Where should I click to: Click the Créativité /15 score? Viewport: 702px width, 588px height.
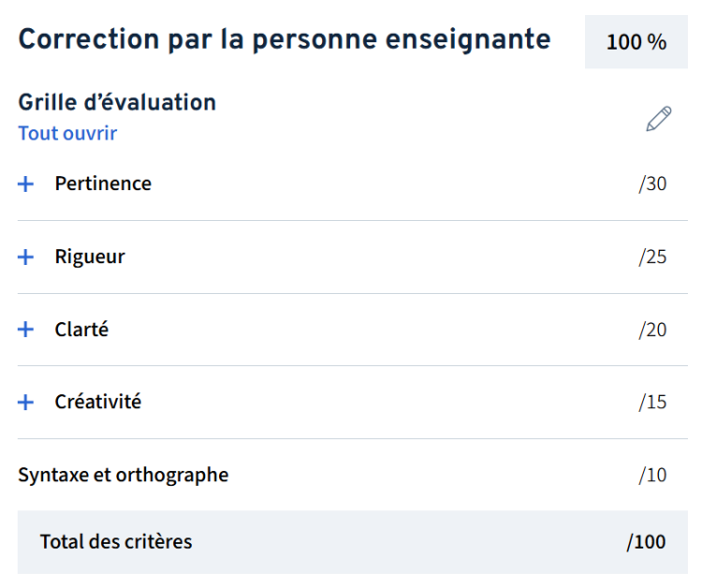click(652, 403)
